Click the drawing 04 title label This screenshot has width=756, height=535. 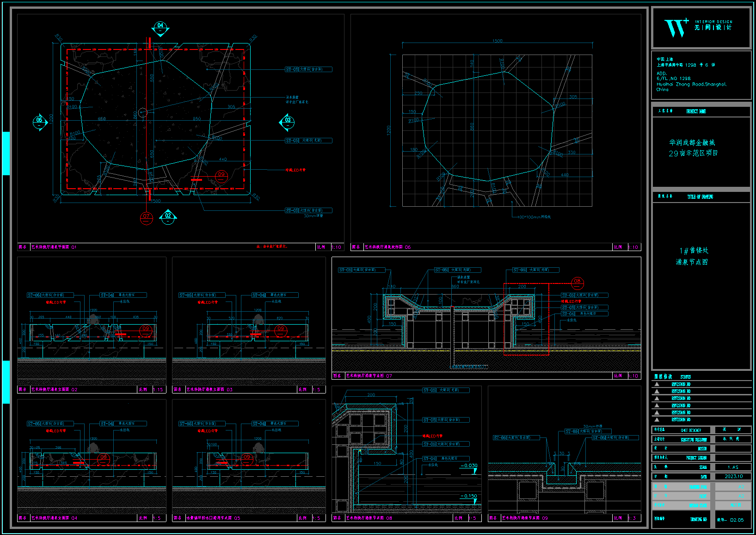pos(55,518)
